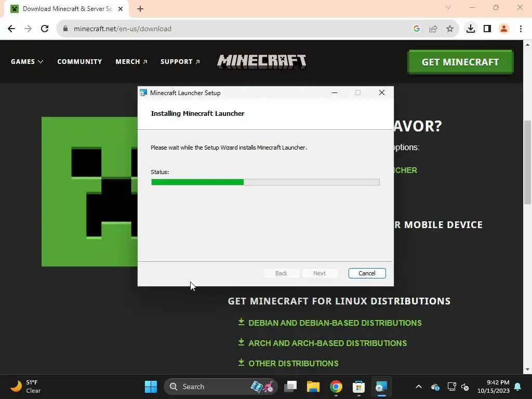The height and width of the screenshot is (399, 532).
Task: Show hidden system tray icons
Action: coord(419,387)
